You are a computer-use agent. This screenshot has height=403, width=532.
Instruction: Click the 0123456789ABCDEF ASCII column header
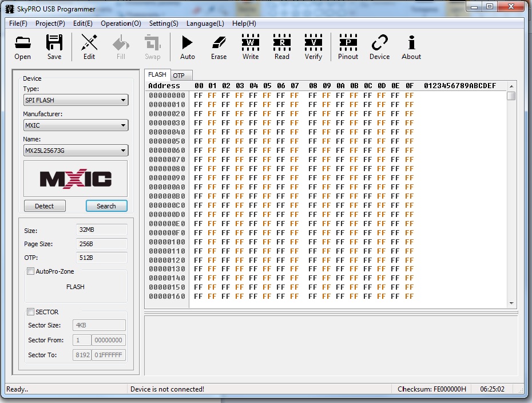[460, 86]
